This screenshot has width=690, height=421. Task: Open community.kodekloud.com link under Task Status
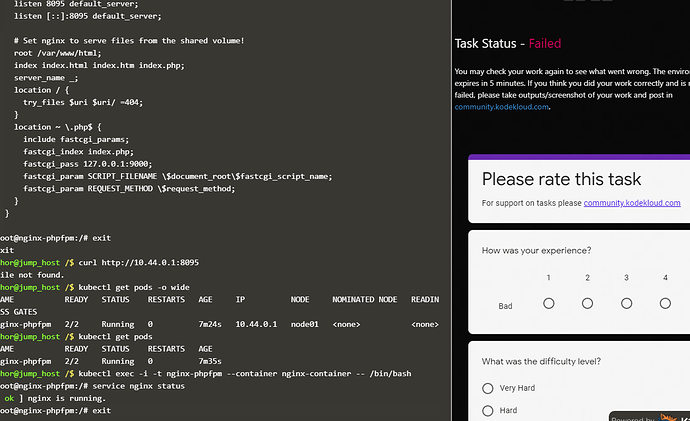[502, 107]
